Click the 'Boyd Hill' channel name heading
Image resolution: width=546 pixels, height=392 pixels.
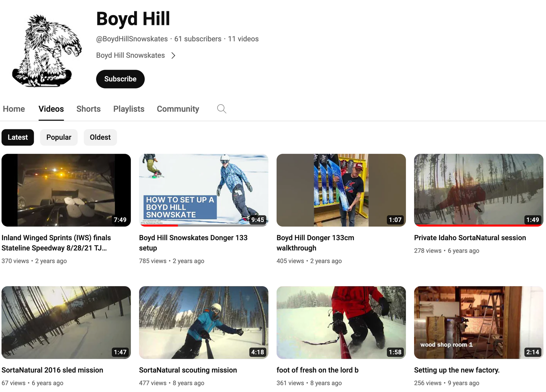point(133,19)
